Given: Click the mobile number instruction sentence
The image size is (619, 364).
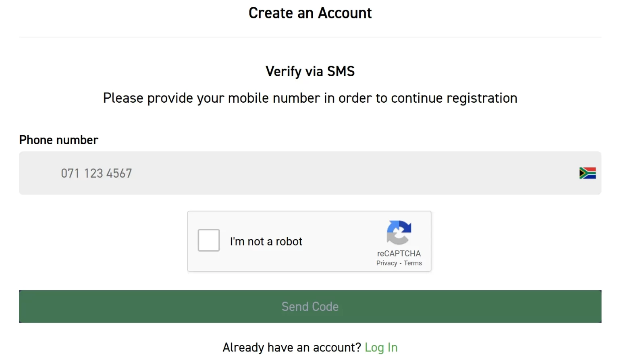Looking at the screenshot, I should point(310,98).
